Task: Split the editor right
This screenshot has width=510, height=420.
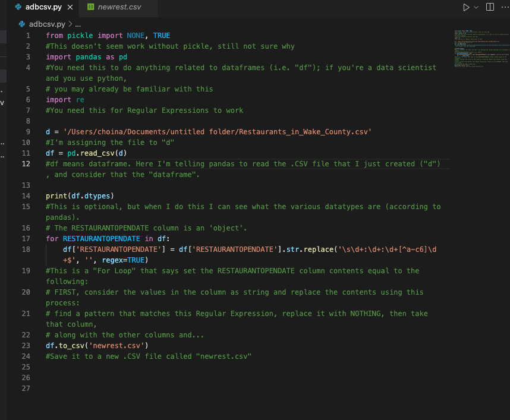Action: coord(490,7)
